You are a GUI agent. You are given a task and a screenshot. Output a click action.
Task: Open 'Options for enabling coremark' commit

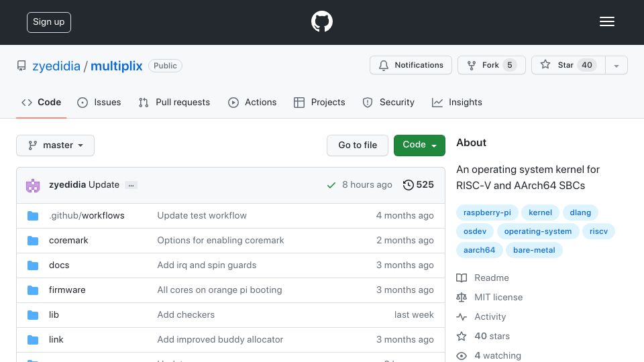click(x=221, y=240)
